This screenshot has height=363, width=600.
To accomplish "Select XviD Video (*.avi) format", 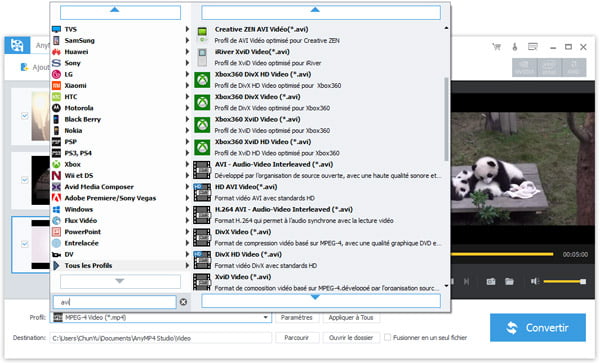I will click(318, 282).
